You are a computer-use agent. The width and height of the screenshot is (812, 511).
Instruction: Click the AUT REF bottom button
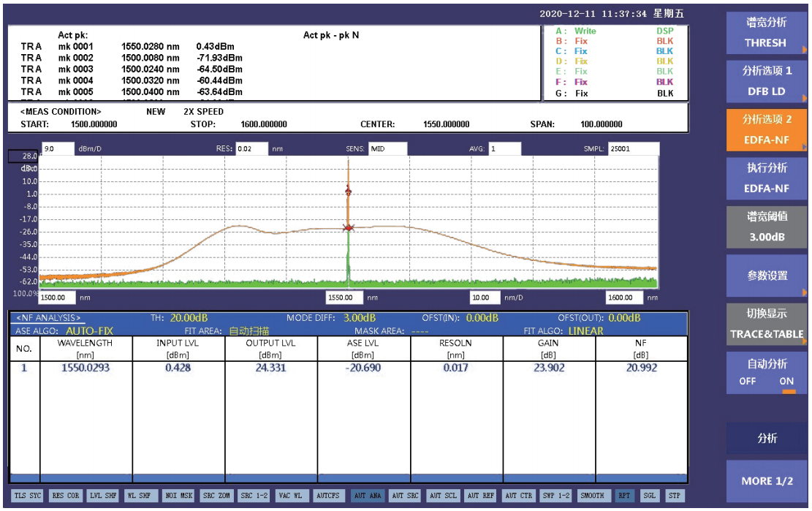tap(481, 496)
